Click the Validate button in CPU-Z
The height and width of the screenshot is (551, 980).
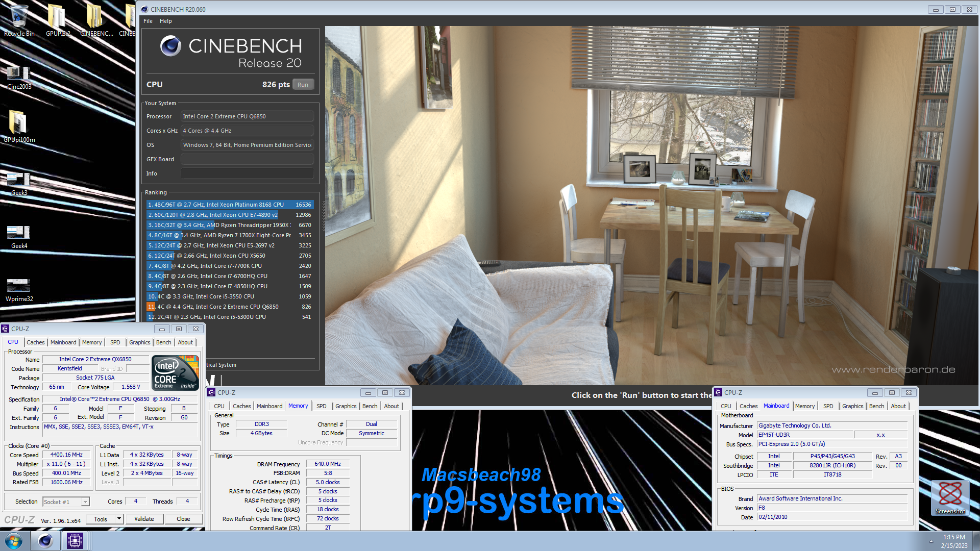[x=144, y=519]
